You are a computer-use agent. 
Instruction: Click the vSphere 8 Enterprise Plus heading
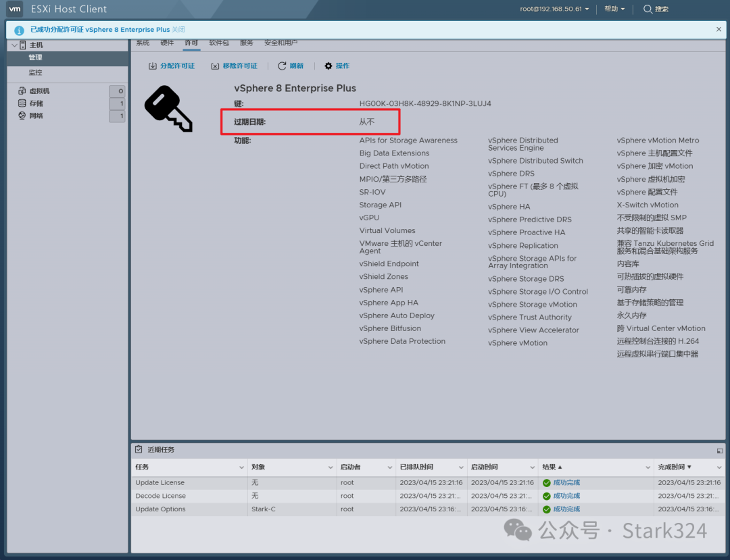point(295,88)
